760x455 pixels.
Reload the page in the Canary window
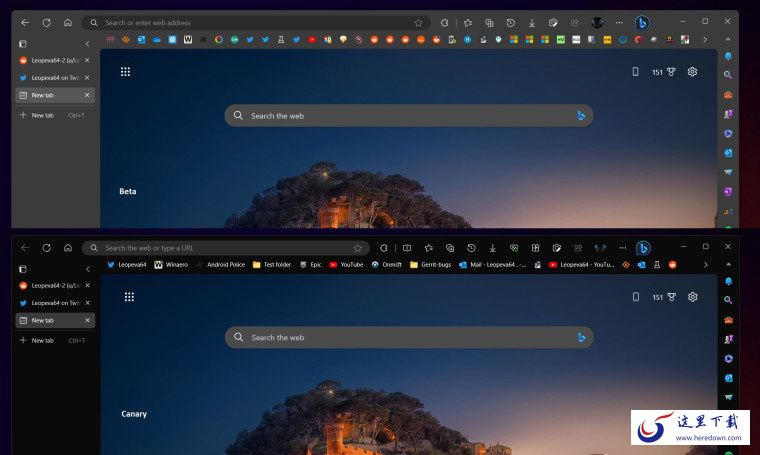(x=47, y=248)
